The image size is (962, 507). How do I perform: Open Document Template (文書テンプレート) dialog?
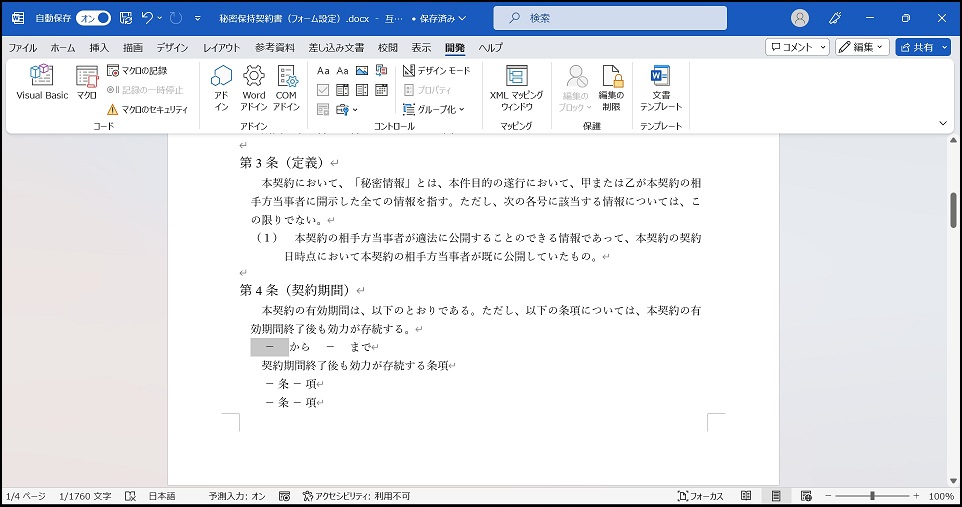click(661, 88)
